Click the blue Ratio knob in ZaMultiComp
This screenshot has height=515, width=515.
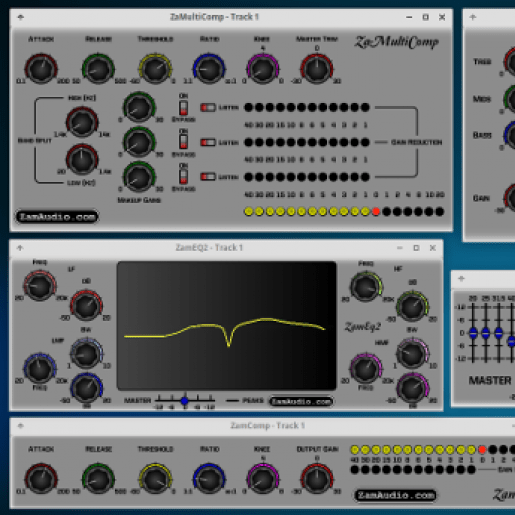pos(209,69)
